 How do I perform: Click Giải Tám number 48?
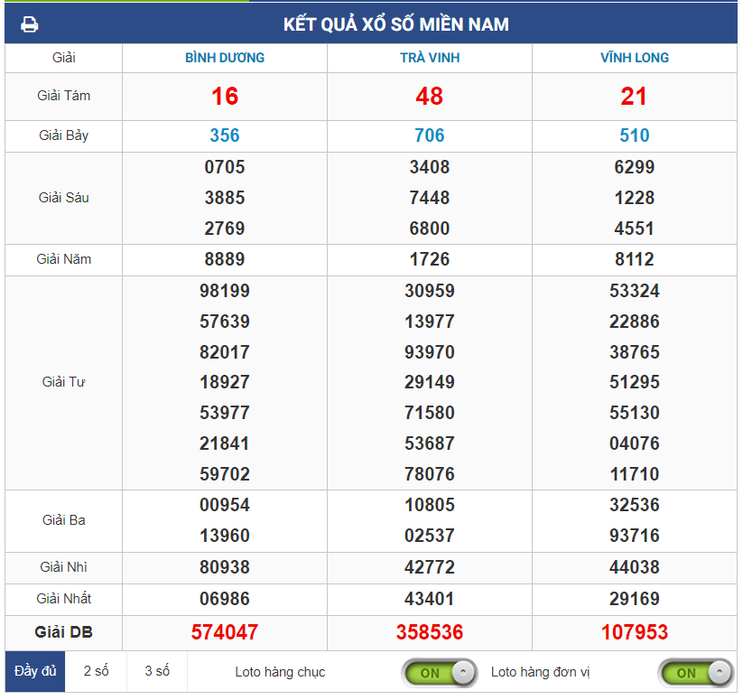click(430, 97)
